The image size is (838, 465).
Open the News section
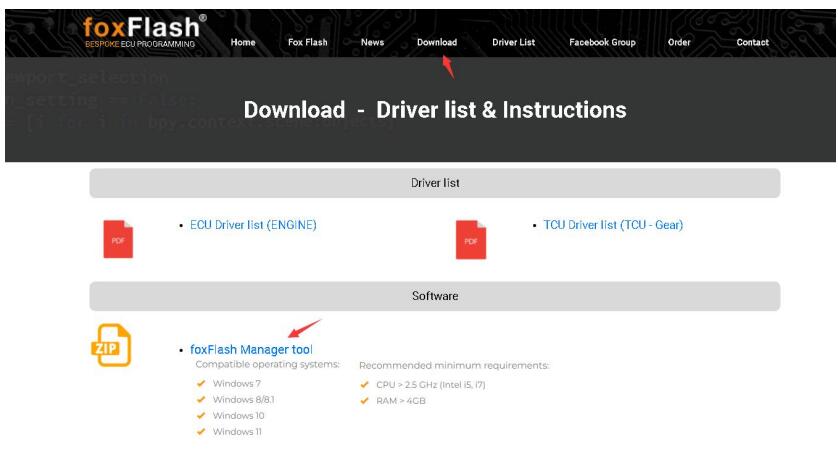point(373,42)
